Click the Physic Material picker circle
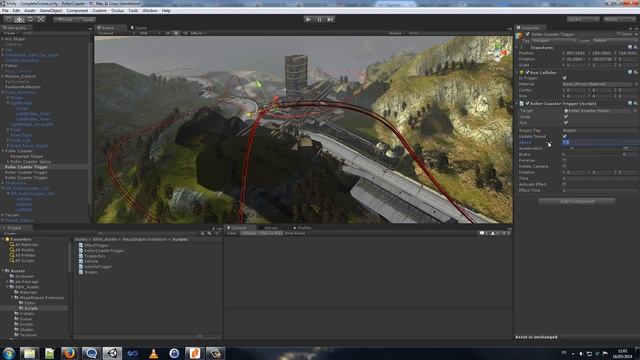The height and width of the screenshot is (360, 640). tap(636, 84)
